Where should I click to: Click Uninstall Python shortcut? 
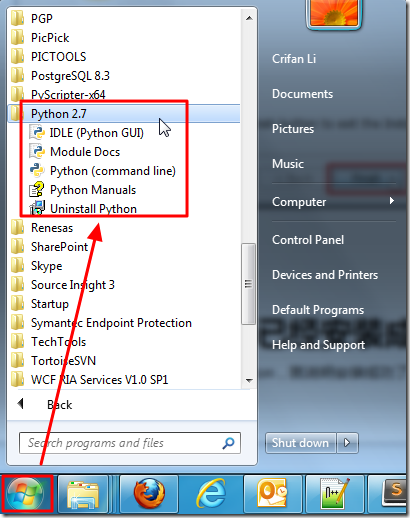click(83, 209)
